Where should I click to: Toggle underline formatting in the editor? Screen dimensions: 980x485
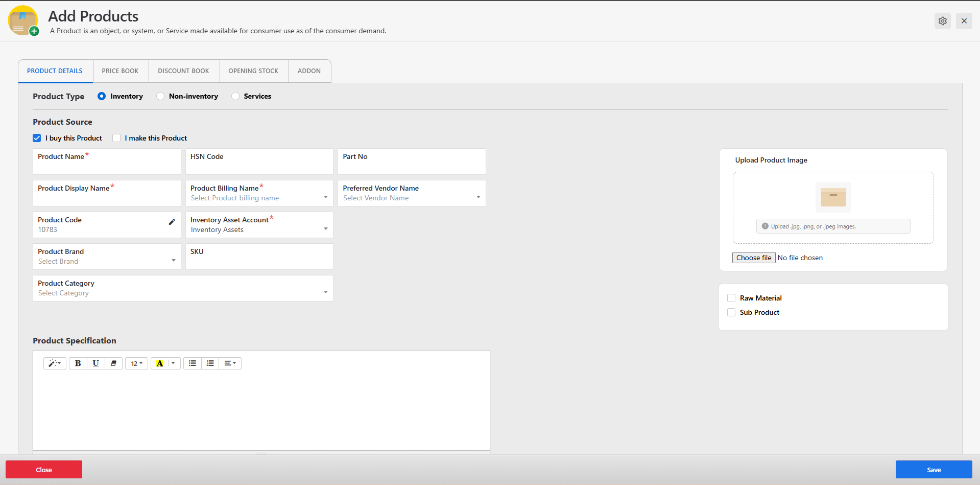point(95,363)
